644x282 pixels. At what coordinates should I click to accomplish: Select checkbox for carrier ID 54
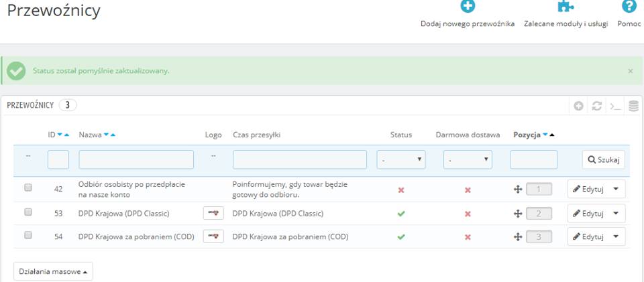click(x=28, y=235)
